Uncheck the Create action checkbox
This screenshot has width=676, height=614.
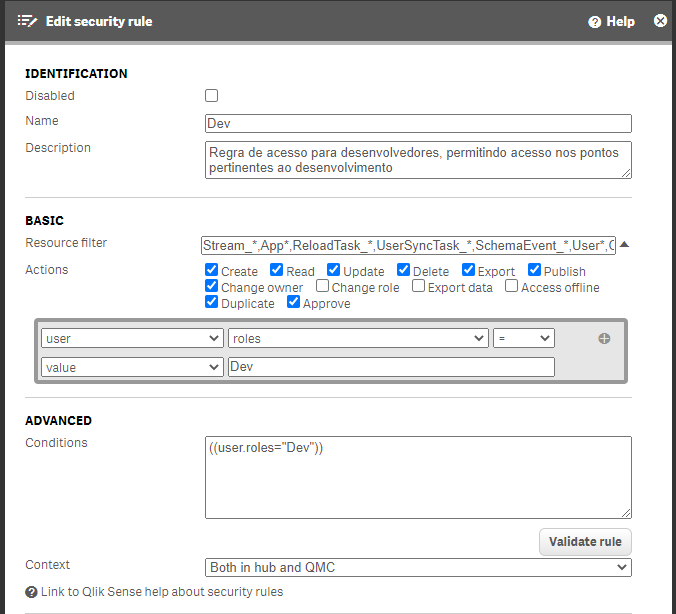click(x=211, y=270)
